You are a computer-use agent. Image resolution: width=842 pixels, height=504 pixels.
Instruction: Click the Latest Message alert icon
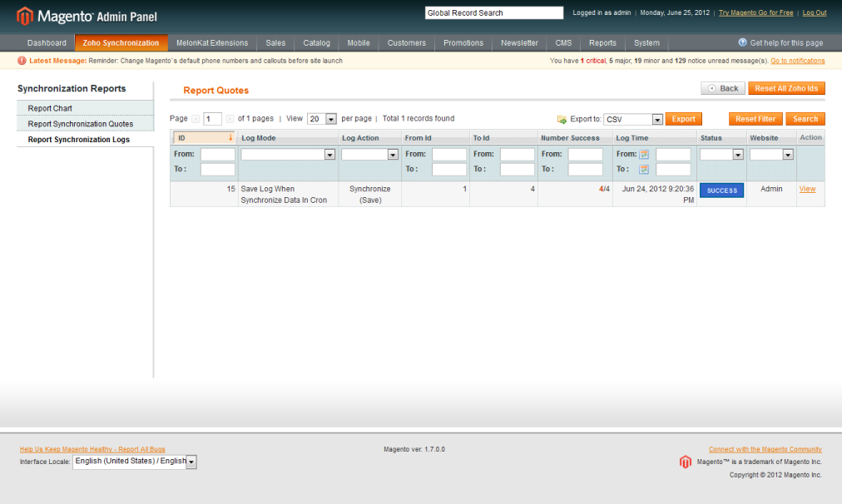tap(22, 61)
